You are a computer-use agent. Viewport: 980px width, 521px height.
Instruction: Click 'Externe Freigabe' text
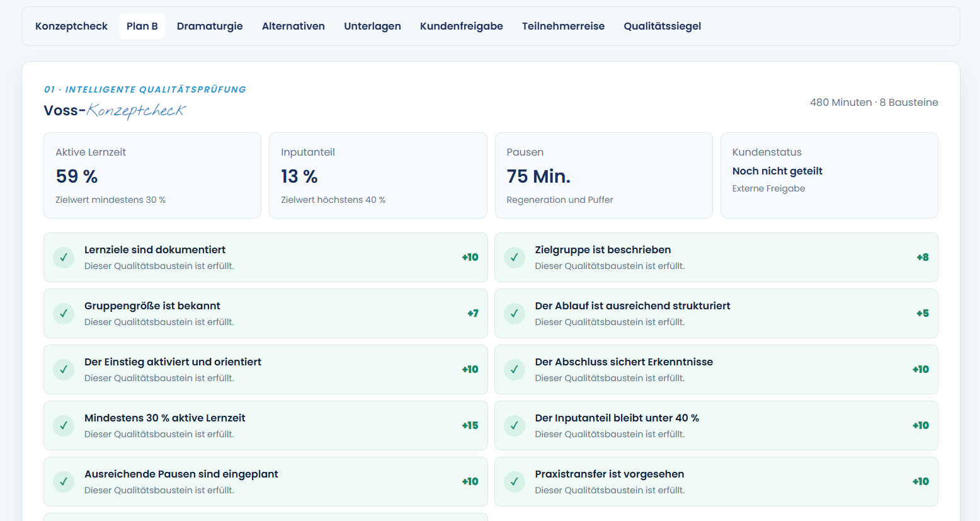coord(768,188)
